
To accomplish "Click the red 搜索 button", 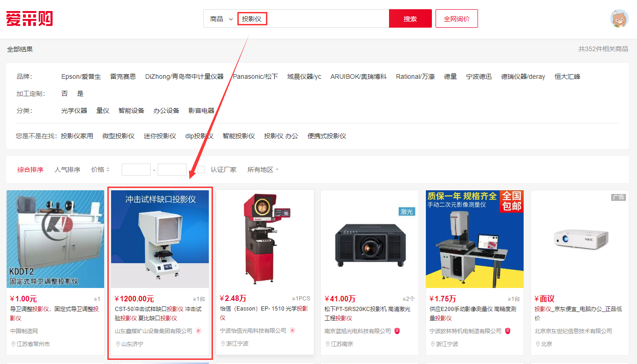I will 410,18.
